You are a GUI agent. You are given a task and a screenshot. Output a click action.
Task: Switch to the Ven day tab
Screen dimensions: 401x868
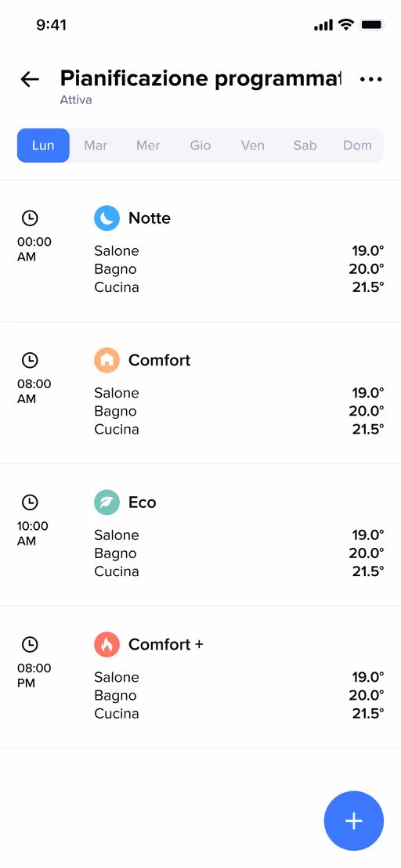pos(252,146)
